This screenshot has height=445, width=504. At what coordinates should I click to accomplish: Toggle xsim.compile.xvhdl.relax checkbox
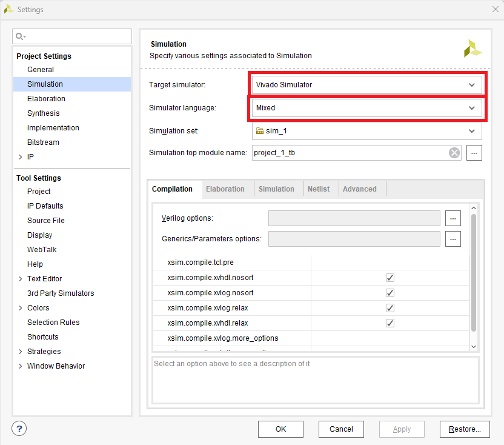(390, 323)
